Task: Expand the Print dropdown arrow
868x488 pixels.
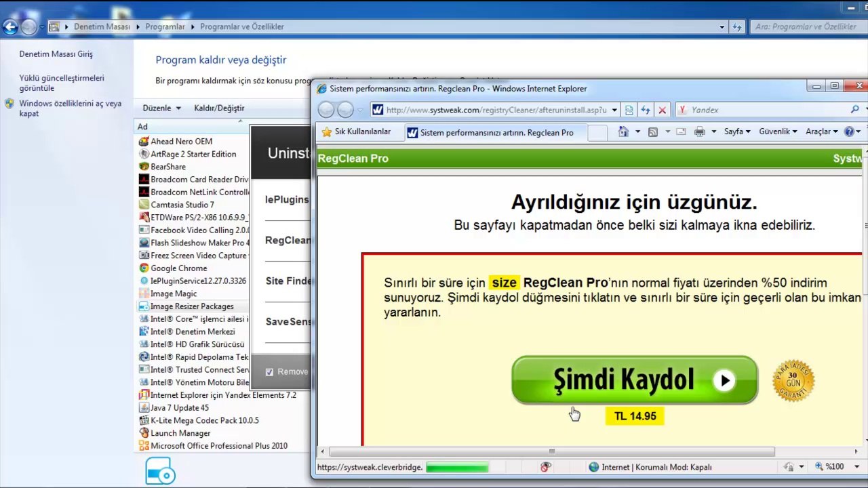Action: click(714, 131)
